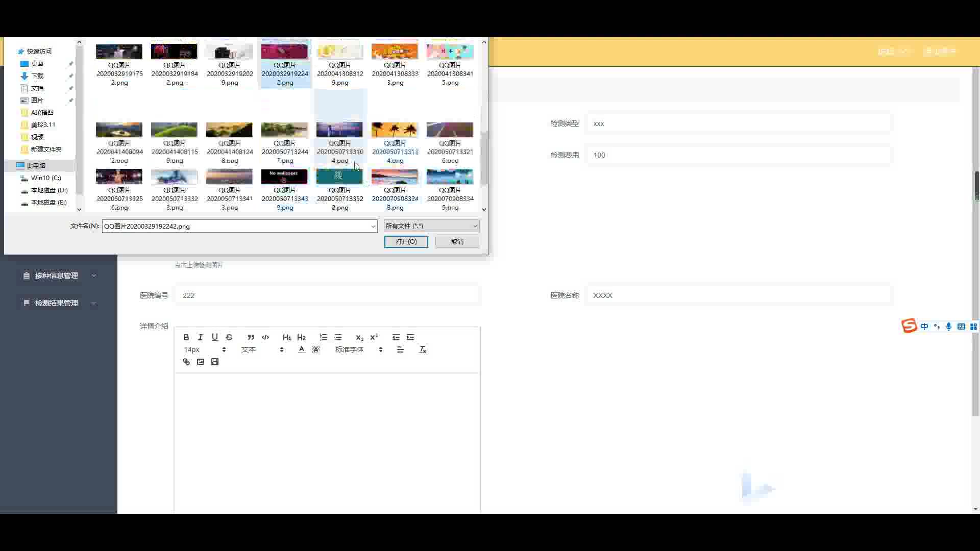Clear text formatting with the Tx icon
980x551 pixels.
point(423,349)
